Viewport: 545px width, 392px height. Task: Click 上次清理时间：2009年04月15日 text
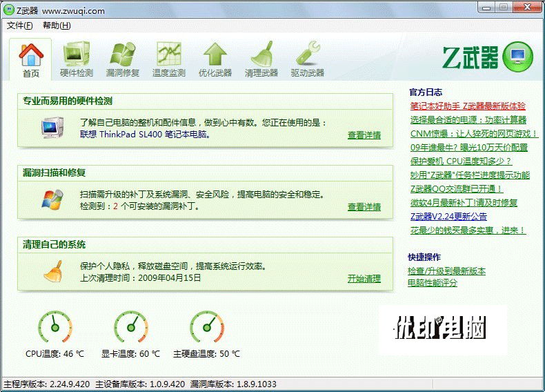click(141, 278)
